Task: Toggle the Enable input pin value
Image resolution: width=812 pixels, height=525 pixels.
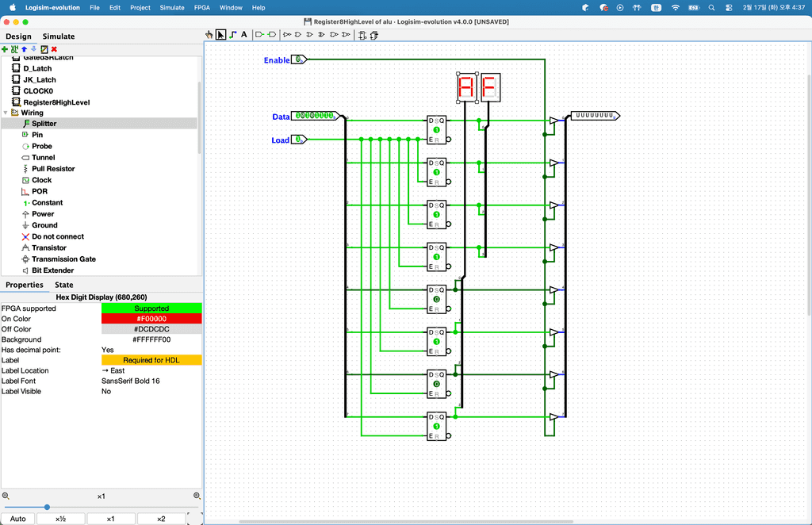Action: (x=297, y=59)
